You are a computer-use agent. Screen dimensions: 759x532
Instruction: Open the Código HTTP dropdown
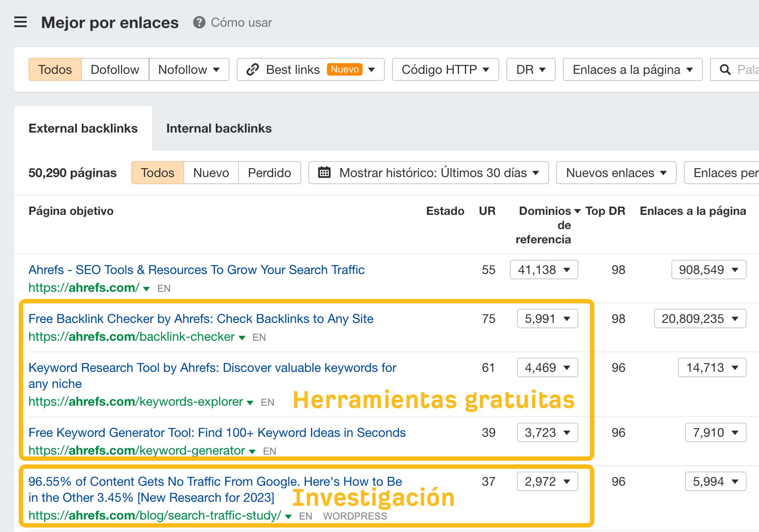coord(445,69)
